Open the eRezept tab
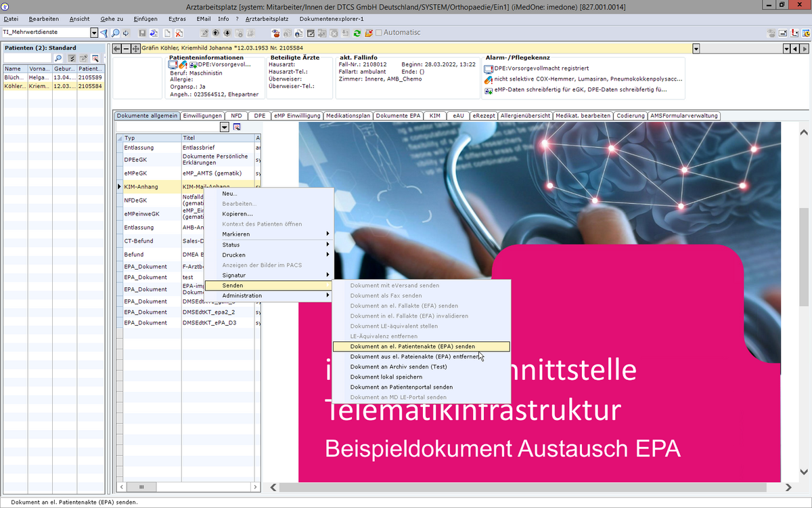This screenshot has height=508, width=812. 483,116
